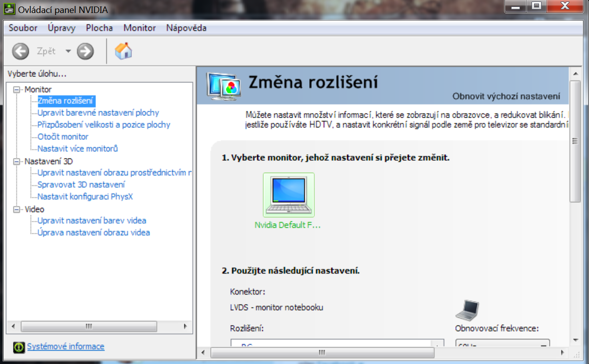589x364 pixels.
Task: Click the Systémové informace icon
Action: (x=18, y=347)
